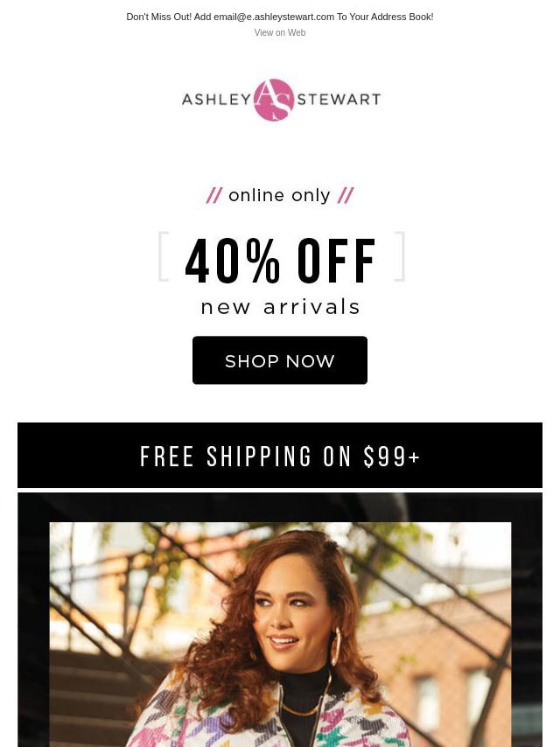Select the 40% OFF headline
This screenshot has width=560, height=747.
click(281, 261)
